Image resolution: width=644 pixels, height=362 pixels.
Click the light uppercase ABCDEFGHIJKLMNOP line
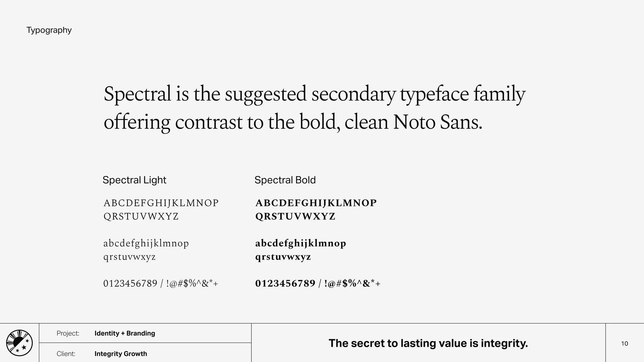pos(161,203)
